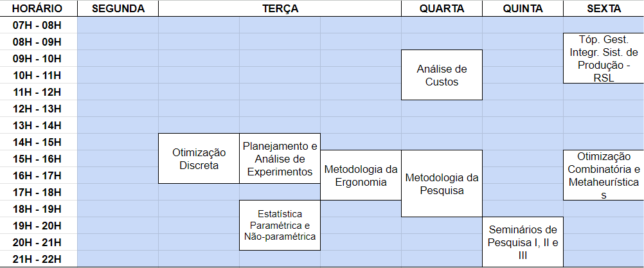Viewport: 644px width, 268px height.
Task: Click the SEXTA column header
Action: pyautogui.click(x=604, y=8)
